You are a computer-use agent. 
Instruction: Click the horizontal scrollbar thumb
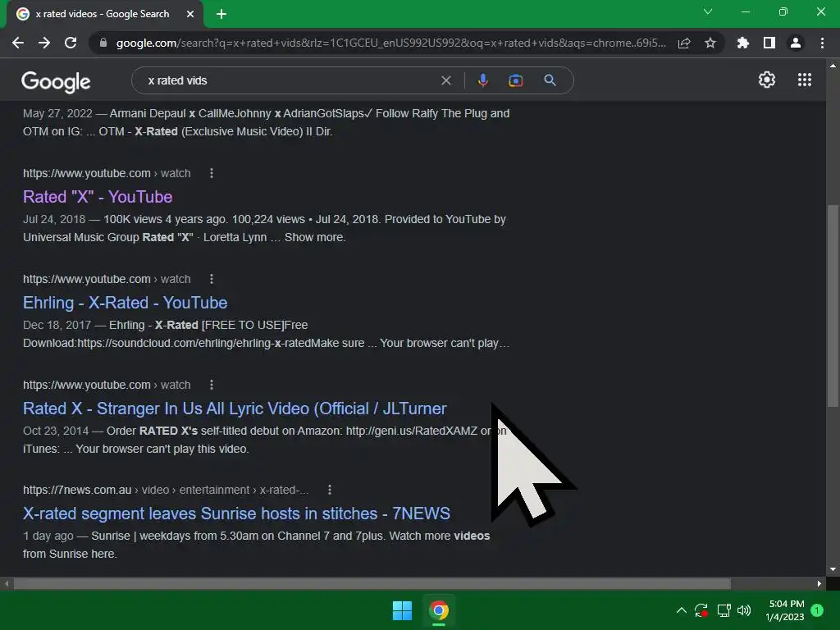(372, 583)
